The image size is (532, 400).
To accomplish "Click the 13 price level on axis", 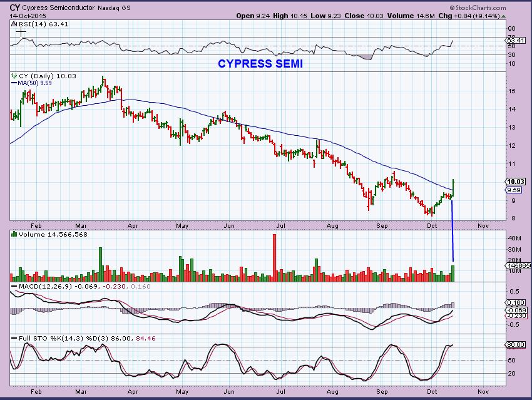I will [512, 128].
